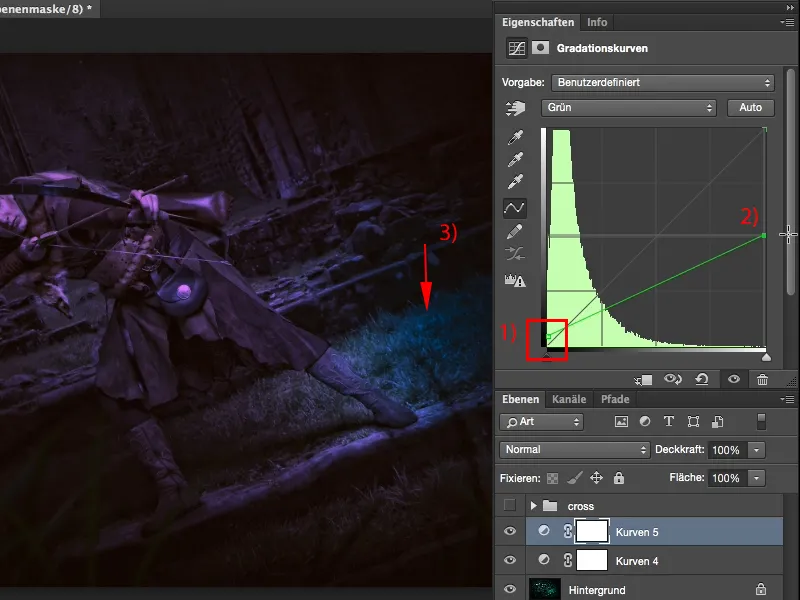800x600 pixels.
Task: Select the pencil draw-curve tool
Action: pyautogui.click(x=515, y=232)
